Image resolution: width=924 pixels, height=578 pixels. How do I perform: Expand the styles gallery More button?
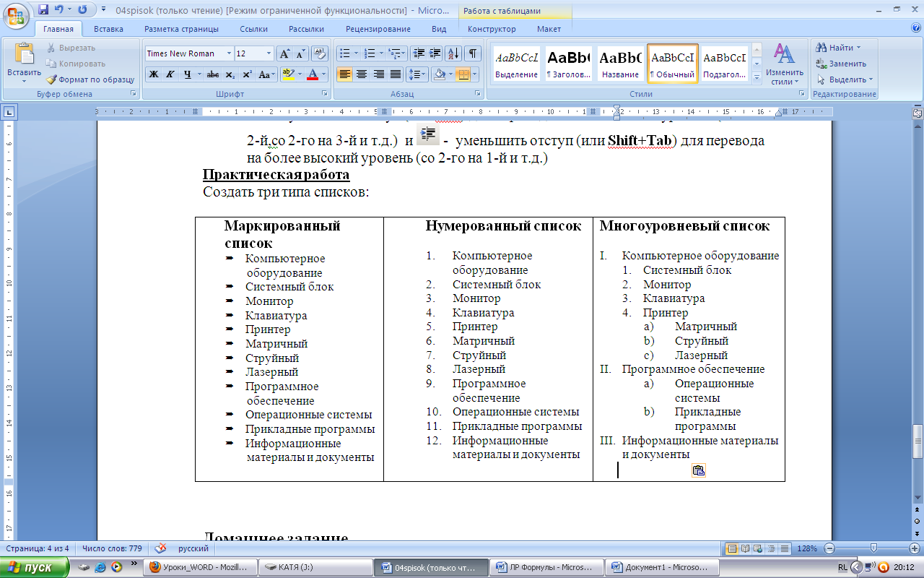(757, 77)
